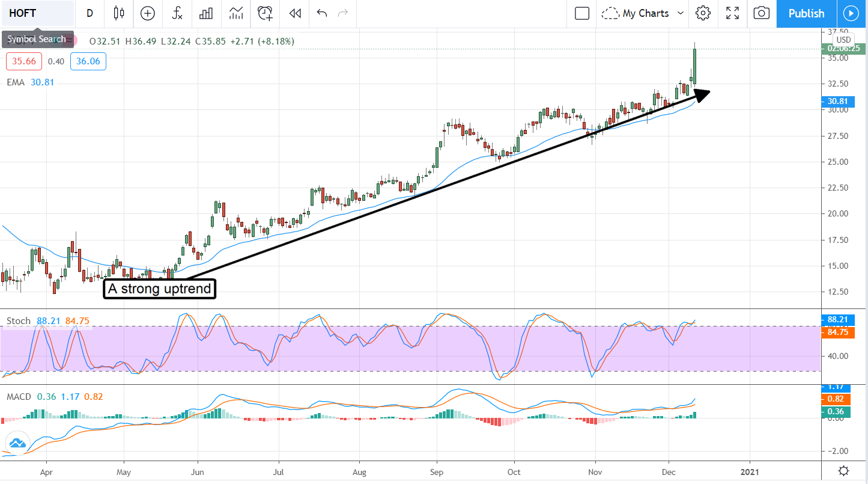
Task: Toggle the layout select square icon
Action: [581, 13]
